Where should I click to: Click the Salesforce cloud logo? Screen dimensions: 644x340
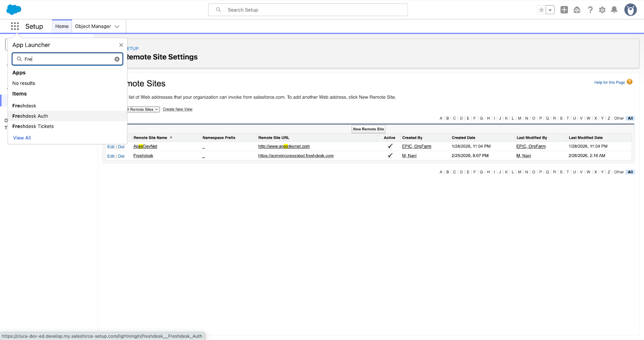pos(14,10)
